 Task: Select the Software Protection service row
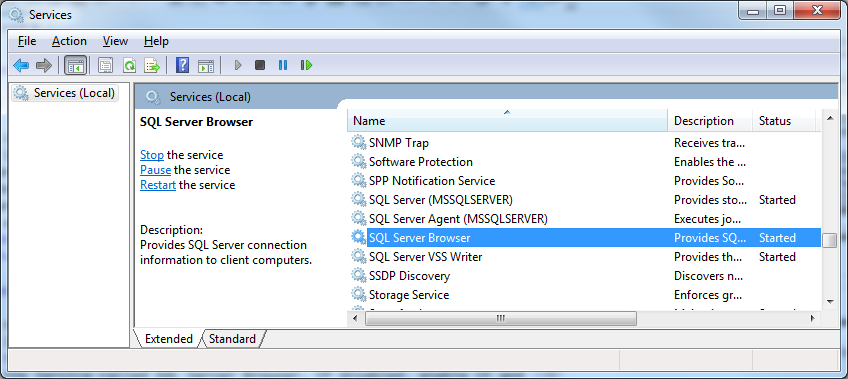583,162
